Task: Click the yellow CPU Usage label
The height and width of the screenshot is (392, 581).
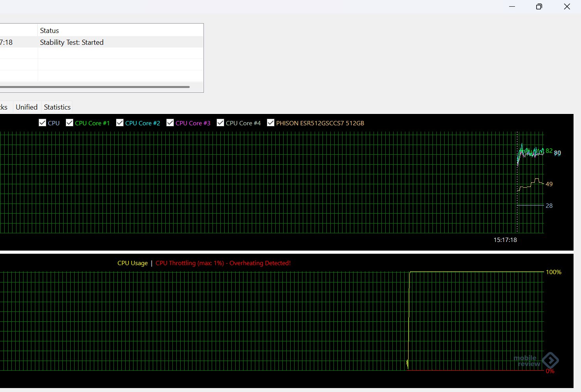Action: tap(132, 263)
